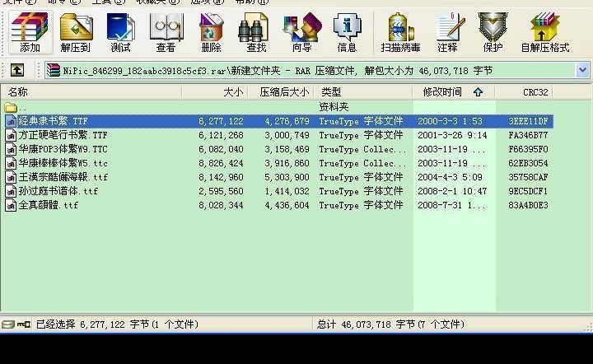The height and width of the screenshot is (364, 593).
Task: Click packed size 1,414,032
Action: 287,191
